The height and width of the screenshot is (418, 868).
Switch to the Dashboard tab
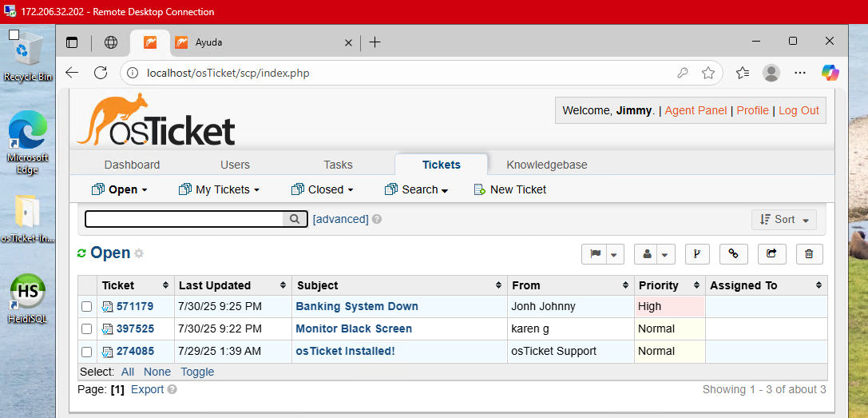point(132,165)
